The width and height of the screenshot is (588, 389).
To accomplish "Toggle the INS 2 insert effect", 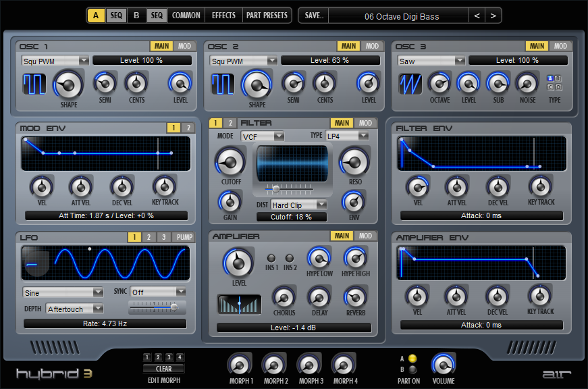I will click(x=290, y=258).
